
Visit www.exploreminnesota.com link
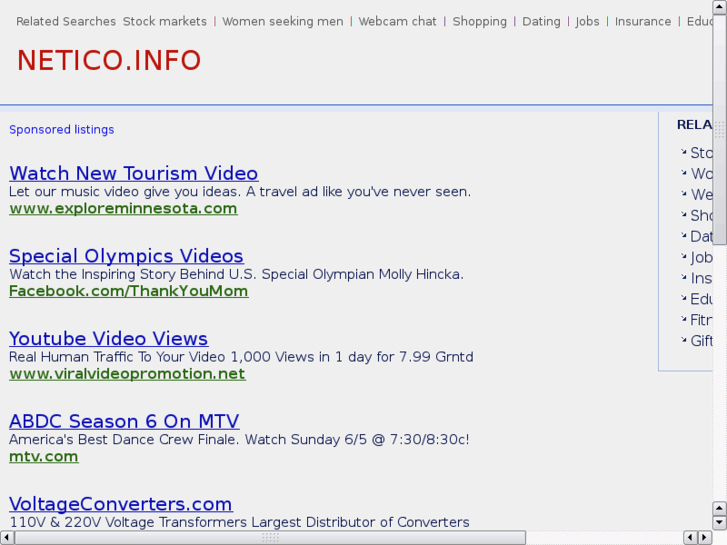(x=123, y=208)
